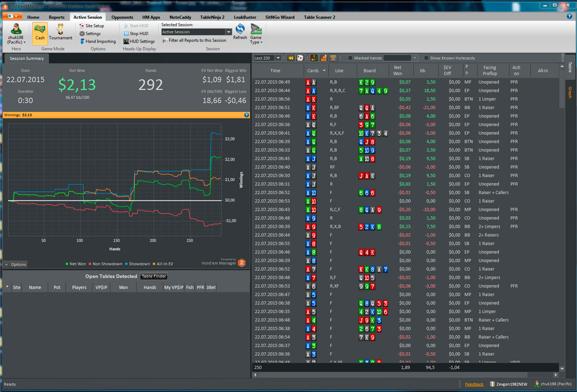
Task: Open the Opponents ribbon tab
Action: [x=122, y=17]
